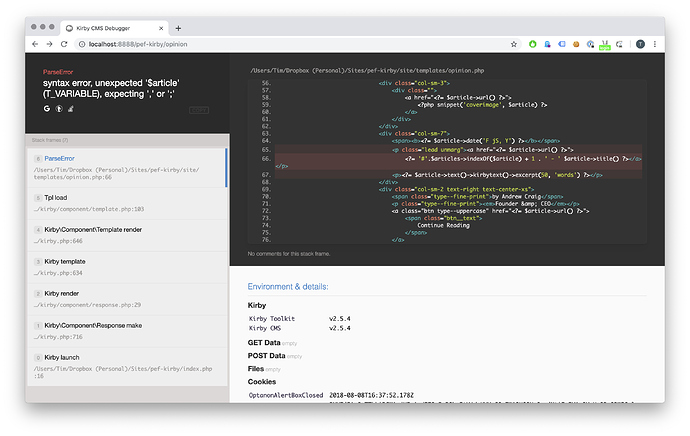
Task: Click the Environment & details heading
Action: 288,286
